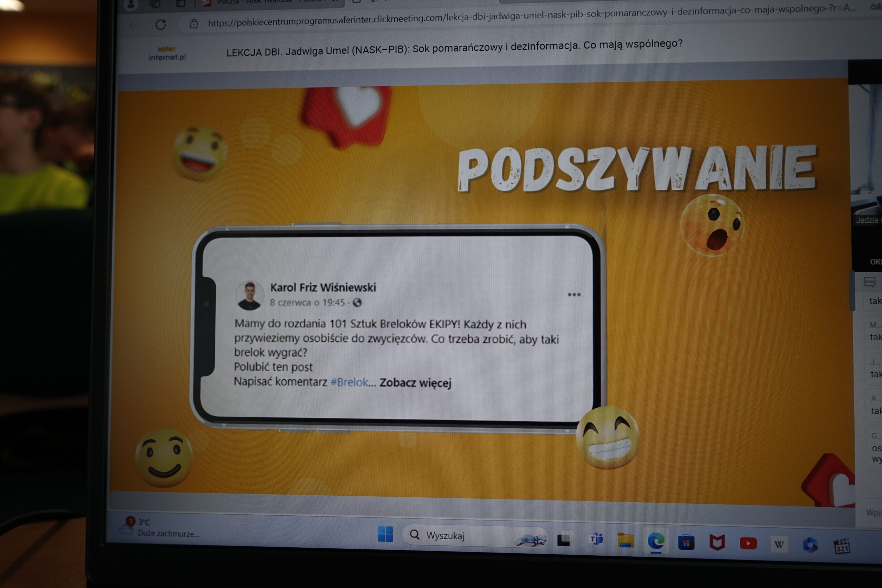Open Microsoft Store from the taskbar
The image size is (882, 588).
click(686, 542)
